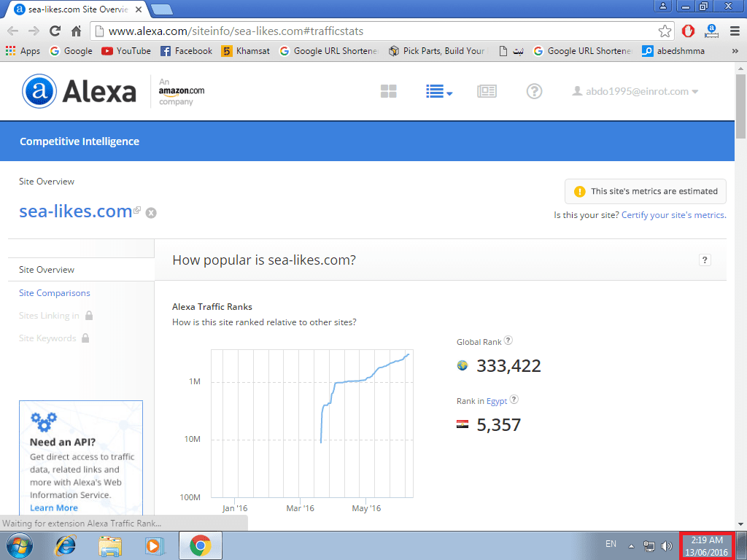Click Certify your site's metrics link
Screen dimensions: 747x560
(x=673, y=215)
